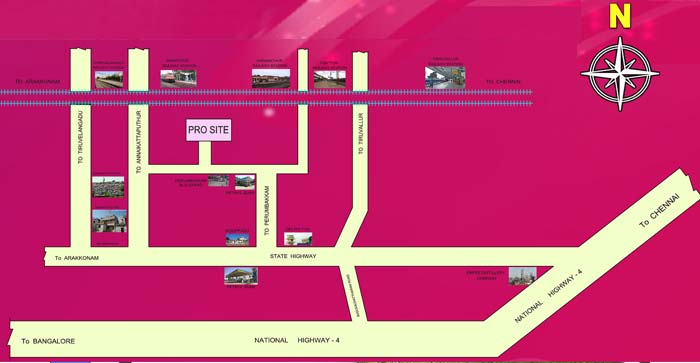Click the yellow N north indicator
700x363 pixels.
point(620,17)
